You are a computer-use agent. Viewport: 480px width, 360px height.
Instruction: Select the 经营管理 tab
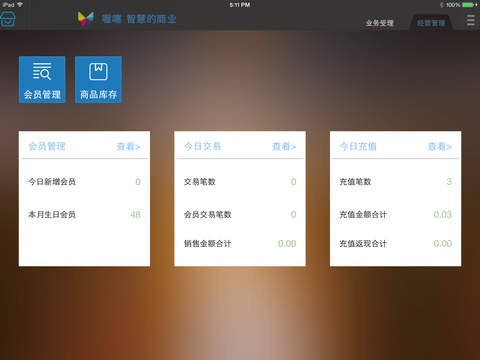(x=431, y=23)
